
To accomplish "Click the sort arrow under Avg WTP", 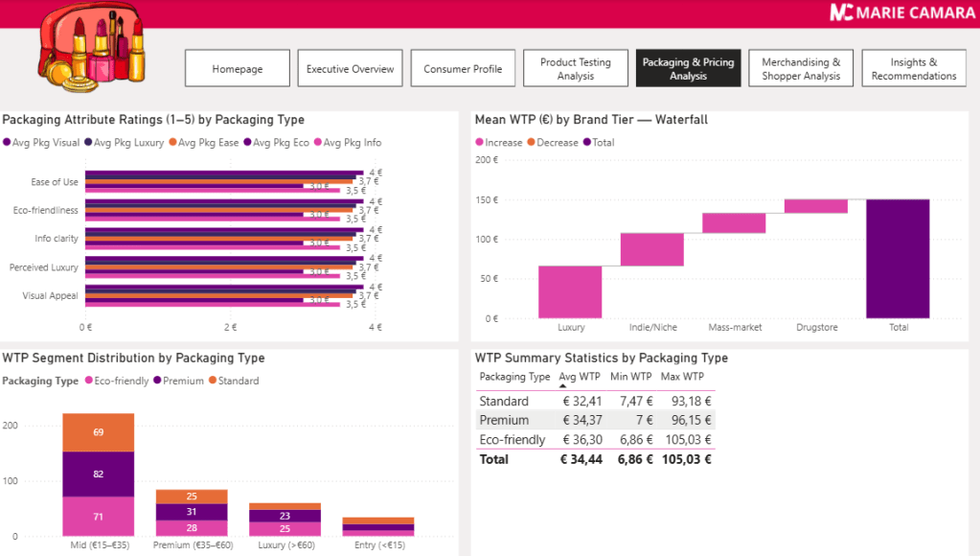I will click(563, 386).
